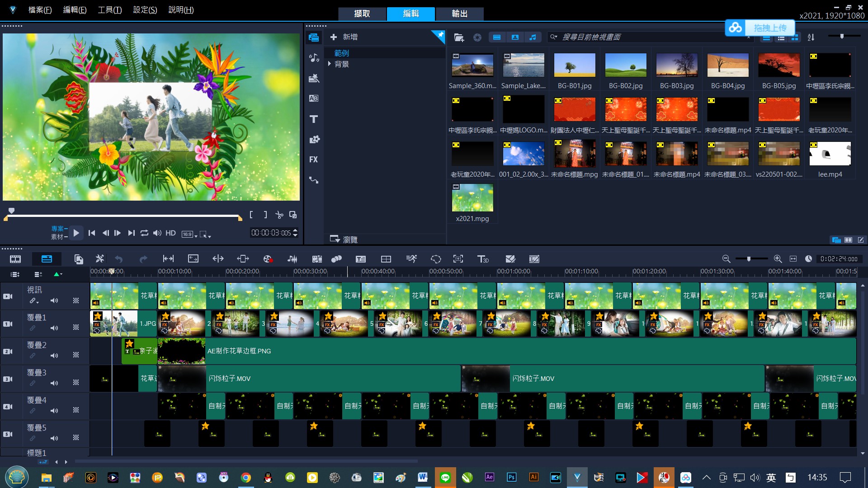This screenshot has height=488, width=868.
Task: Switch to the 輸出 share tab
Action: (460, 14)
